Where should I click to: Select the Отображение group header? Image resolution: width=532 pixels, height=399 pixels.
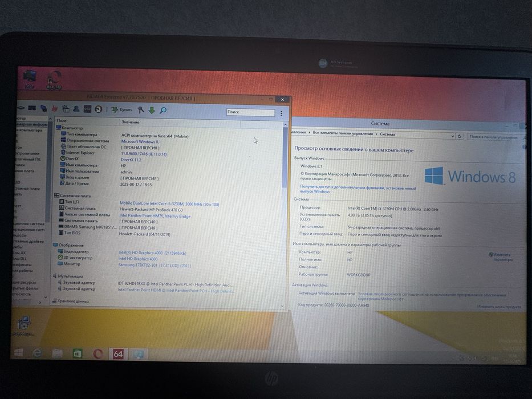(x=68, y=245)
